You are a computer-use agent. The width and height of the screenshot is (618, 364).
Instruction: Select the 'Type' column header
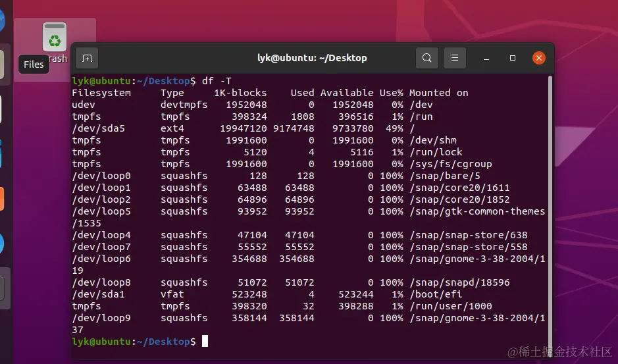tap(172, 93)
